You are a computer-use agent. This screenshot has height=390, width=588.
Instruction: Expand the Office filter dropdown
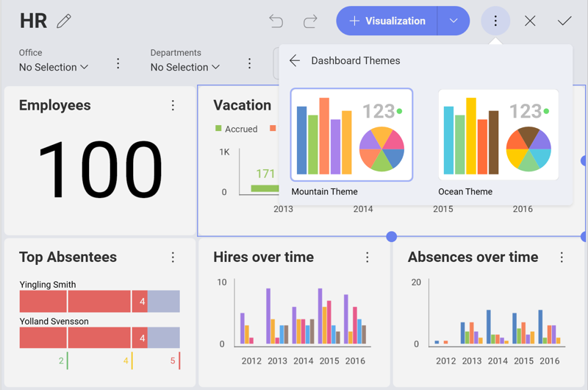(x=54, y=67)
